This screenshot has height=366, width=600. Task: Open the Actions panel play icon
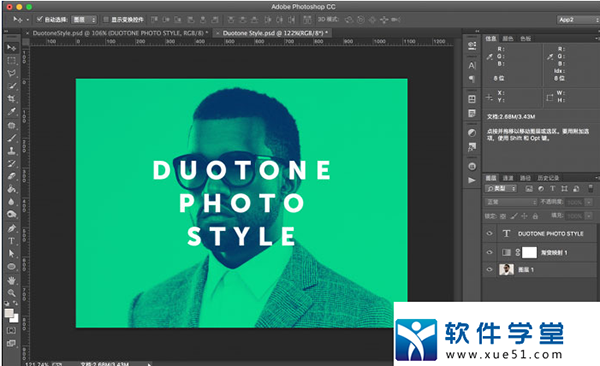point(472,180)
